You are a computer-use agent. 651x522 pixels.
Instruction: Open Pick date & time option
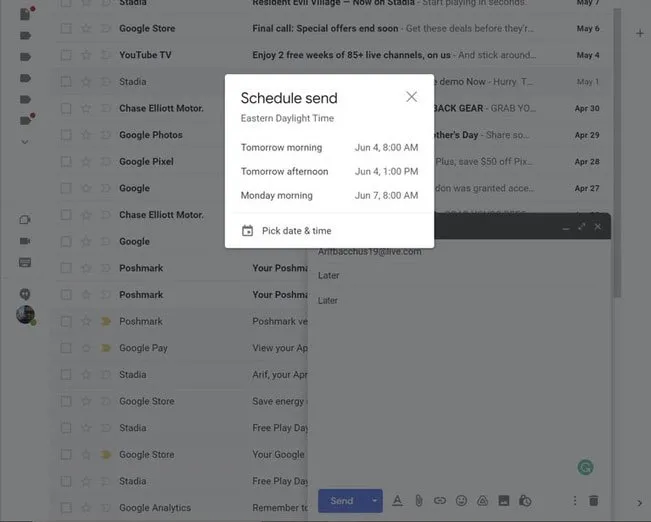(296, 231)
